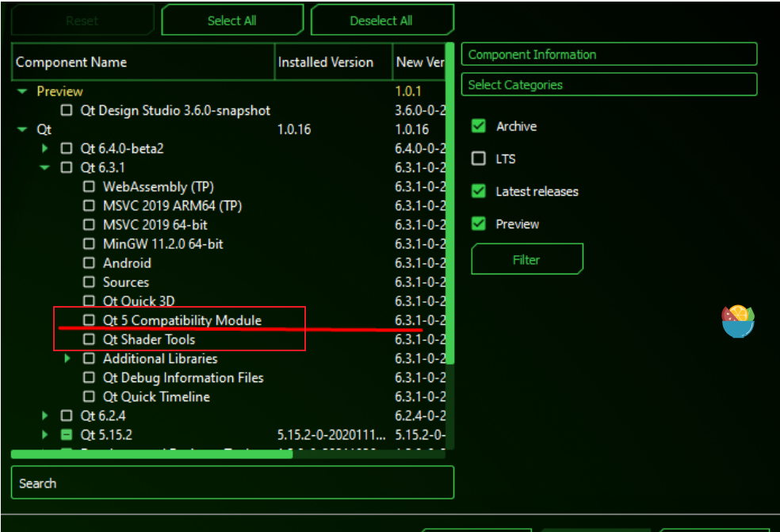The image size is (780, 532).
Task: Expand the Additional Libraries node
Action: [67, 358]
